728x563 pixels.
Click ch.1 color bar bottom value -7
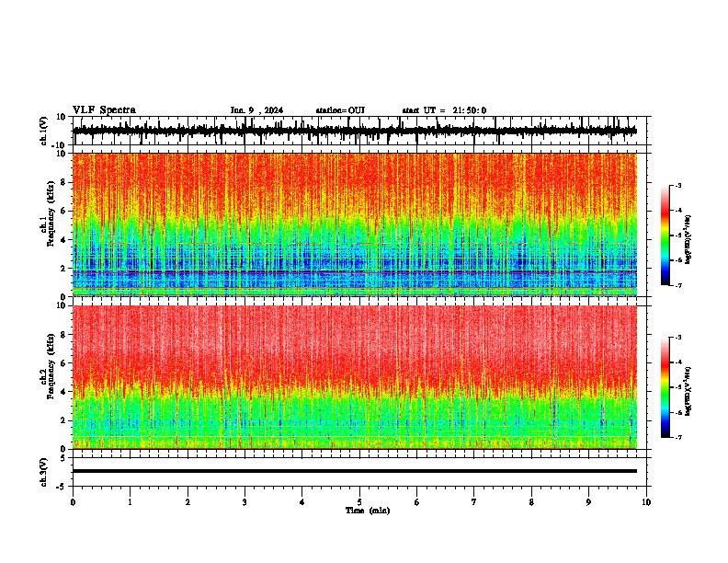point(678,285)
